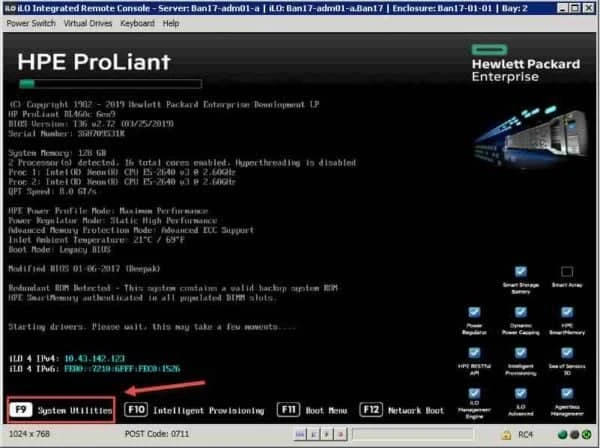The height and width of the screenshot is (448, 600).
Task: Click the red record button
Action: 340,434
